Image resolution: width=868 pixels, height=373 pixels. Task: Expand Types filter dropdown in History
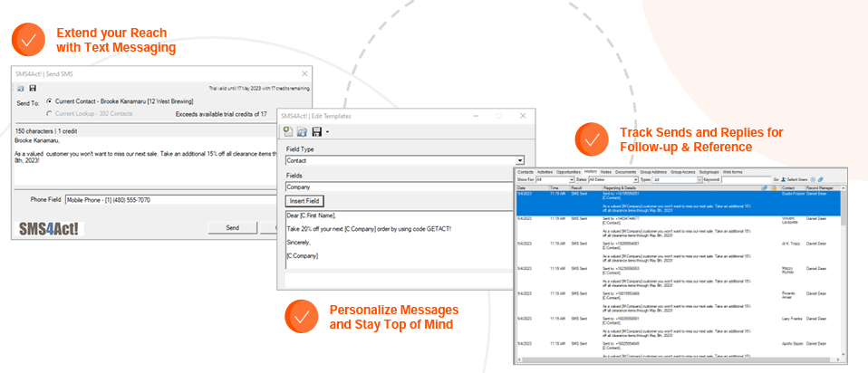coord(699,179)
